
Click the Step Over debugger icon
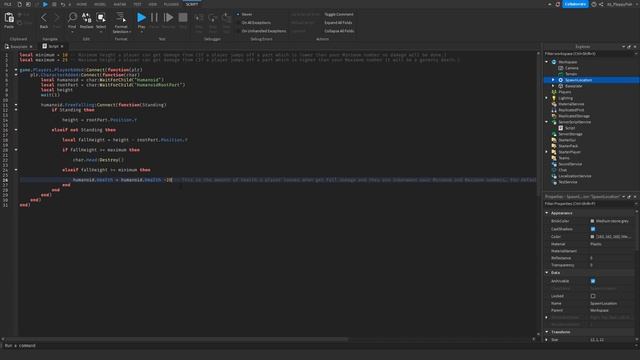(x=213, y=18)
